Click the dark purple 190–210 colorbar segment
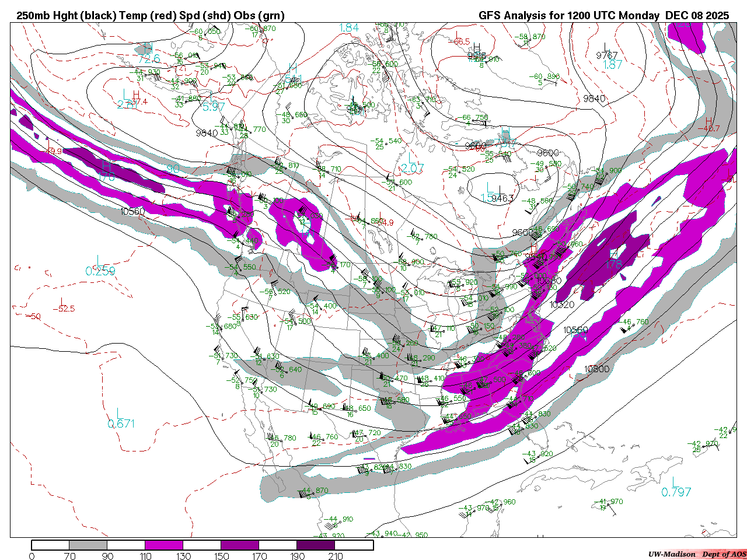The height and width of the screenshot is (560, 747). coord(316,545)
